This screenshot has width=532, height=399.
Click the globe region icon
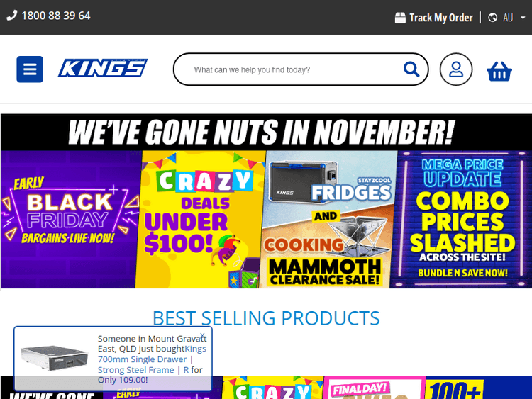pos(493,18)
